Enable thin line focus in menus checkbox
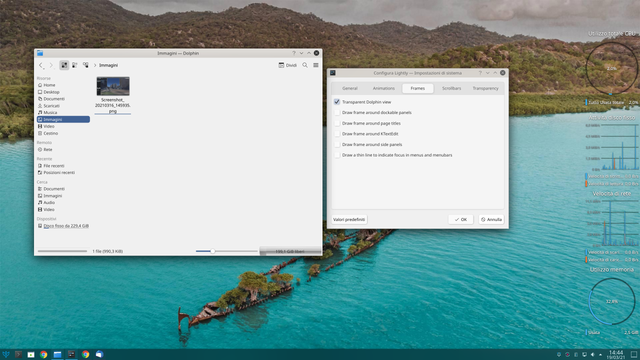Image resolution: width=640 pixels, height=360 pixels. [337, 155]
